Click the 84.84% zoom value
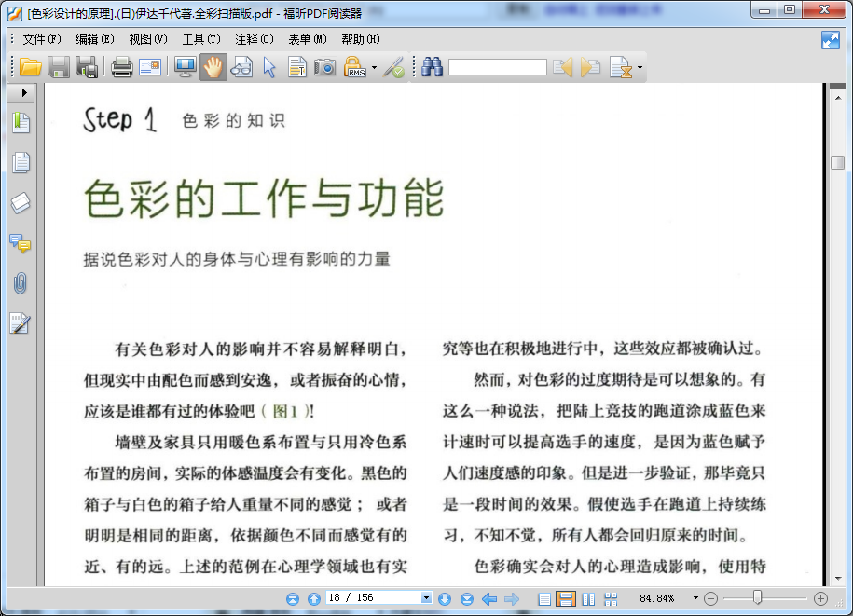This screenshot has height=616, width=853. pyautogui.click(x=656, y=598)
